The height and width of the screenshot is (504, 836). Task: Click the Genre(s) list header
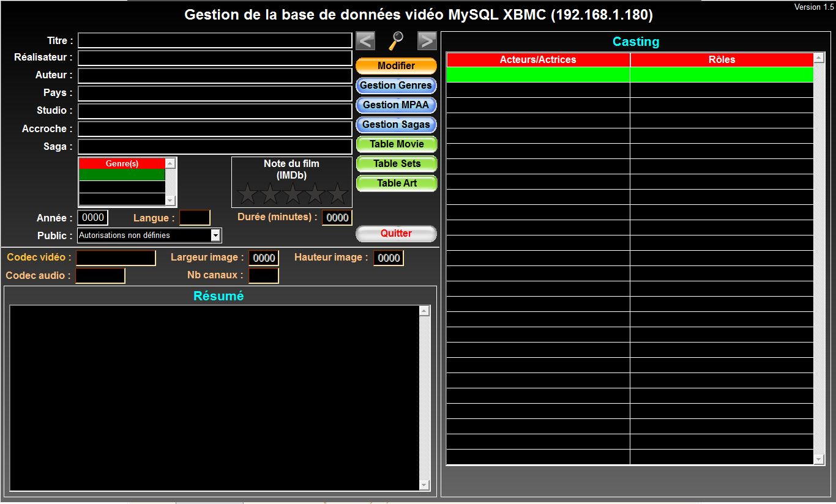point(122,163)
